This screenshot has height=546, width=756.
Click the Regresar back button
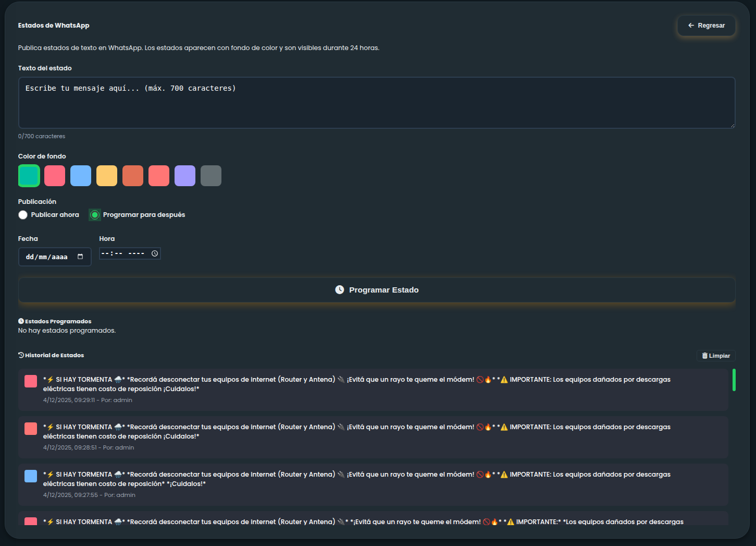point(706,26)
